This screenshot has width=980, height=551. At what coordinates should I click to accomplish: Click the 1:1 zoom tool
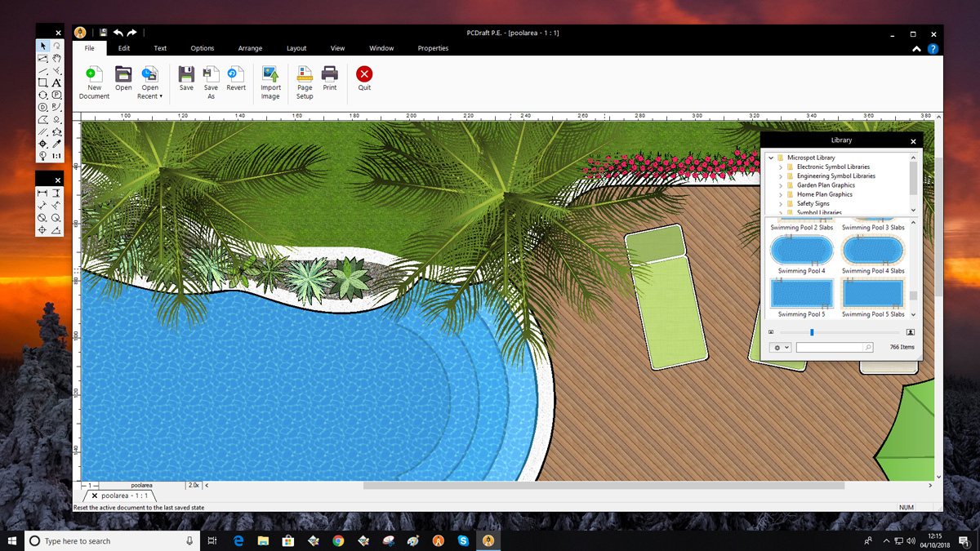[x=56, y=156]
